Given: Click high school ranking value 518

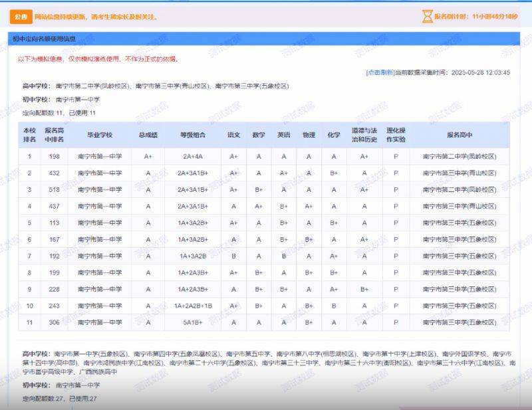Looking at the screenshot, I should [55, 190].
